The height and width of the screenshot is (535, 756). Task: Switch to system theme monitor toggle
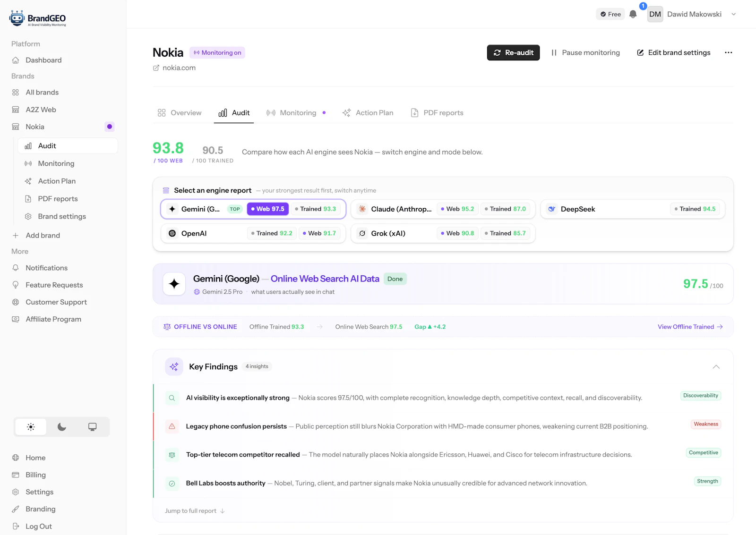point(93,427)
